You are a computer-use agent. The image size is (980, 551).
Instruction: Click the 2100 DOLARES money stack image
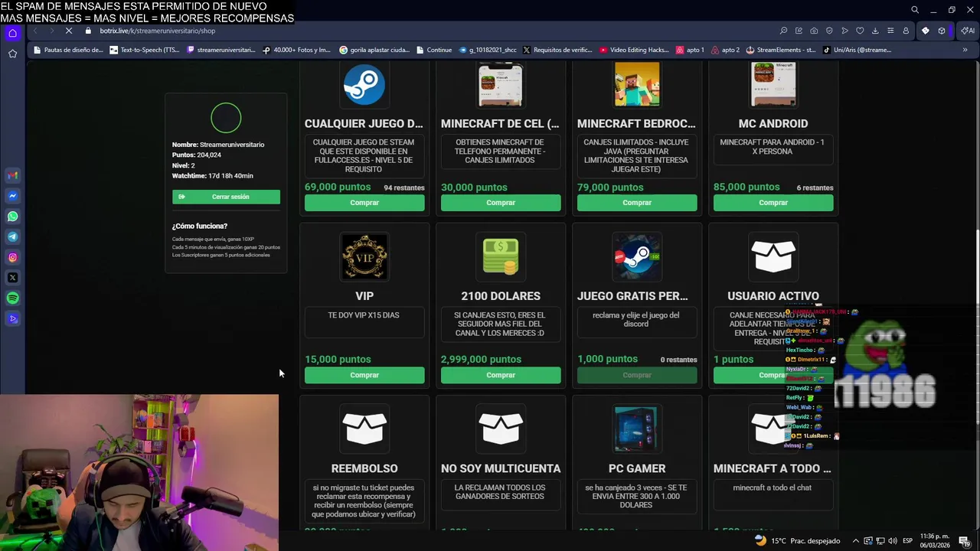coord(501,256)
